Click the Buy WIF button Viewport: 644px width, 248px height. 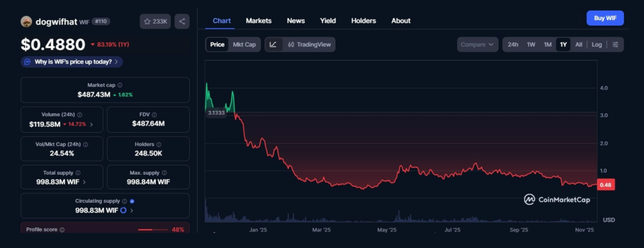[x=605, y=18]
